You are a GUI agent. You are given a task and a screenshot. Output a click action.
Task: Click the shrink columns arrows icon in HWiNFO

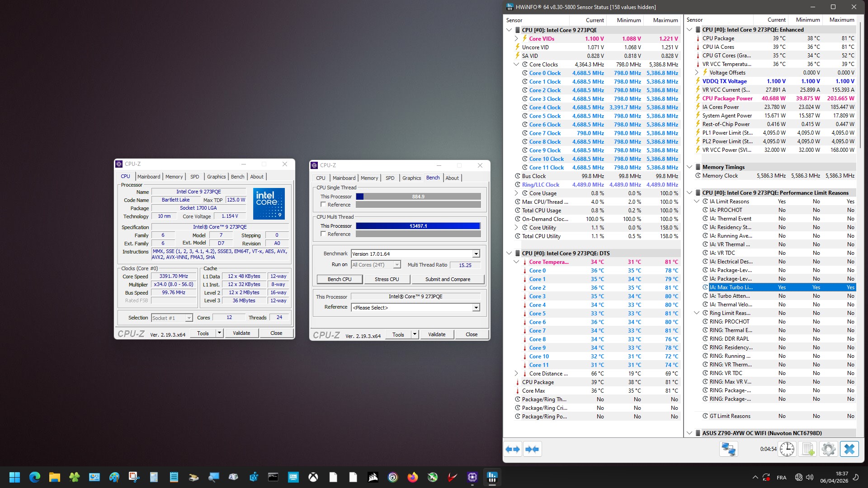(532, 449)
